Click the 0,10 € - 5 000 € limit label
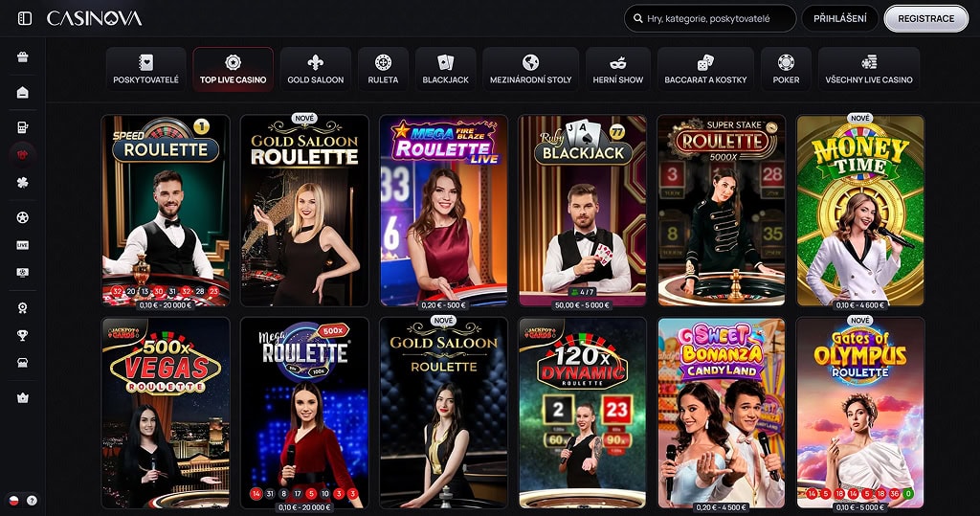 click(x=860, y=507)
